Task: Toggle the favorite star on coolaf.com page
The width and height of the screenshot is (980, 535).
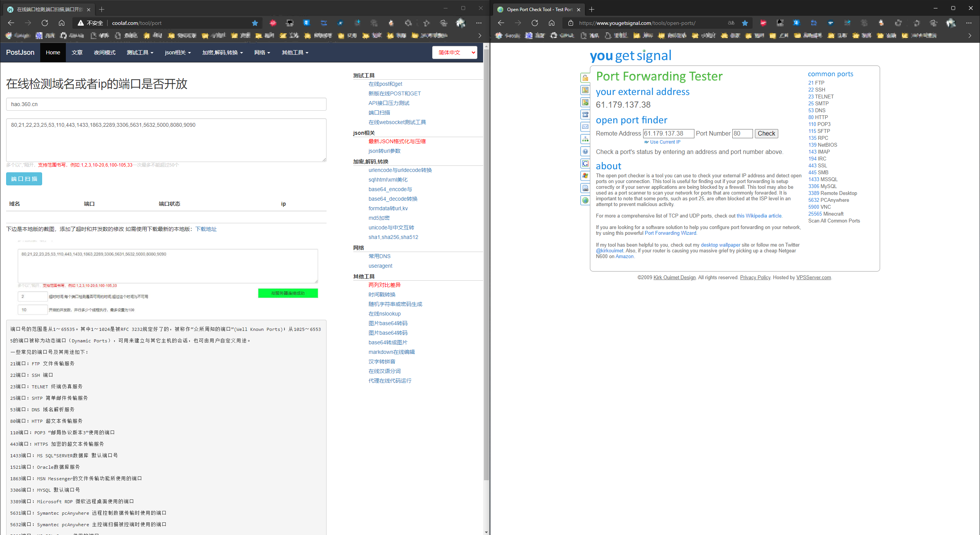Action: click(255, 23)
